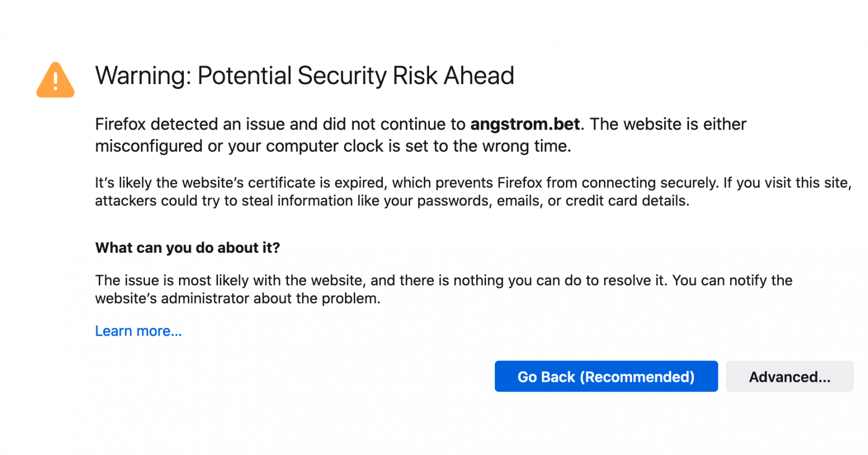The width and height of the screenshot is (868, 455).
Task: Click the words 'Security Risk' in the title
Action: 367,75
